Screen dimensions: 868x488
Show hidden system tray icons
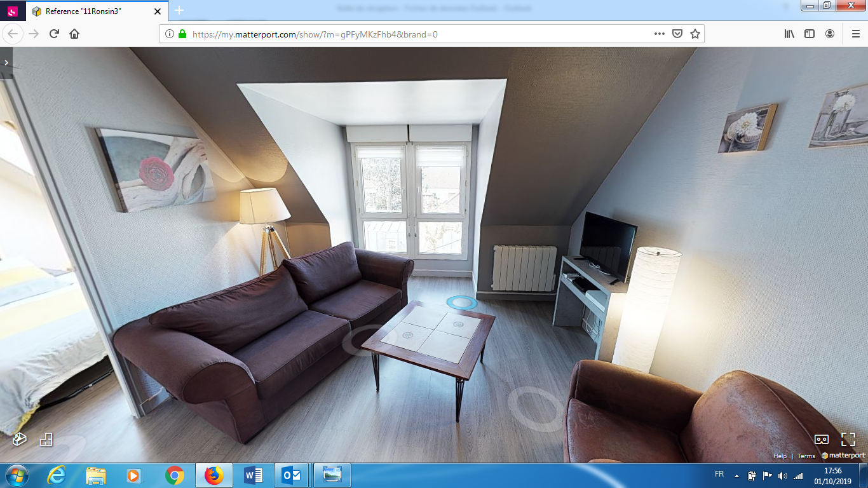738,475
